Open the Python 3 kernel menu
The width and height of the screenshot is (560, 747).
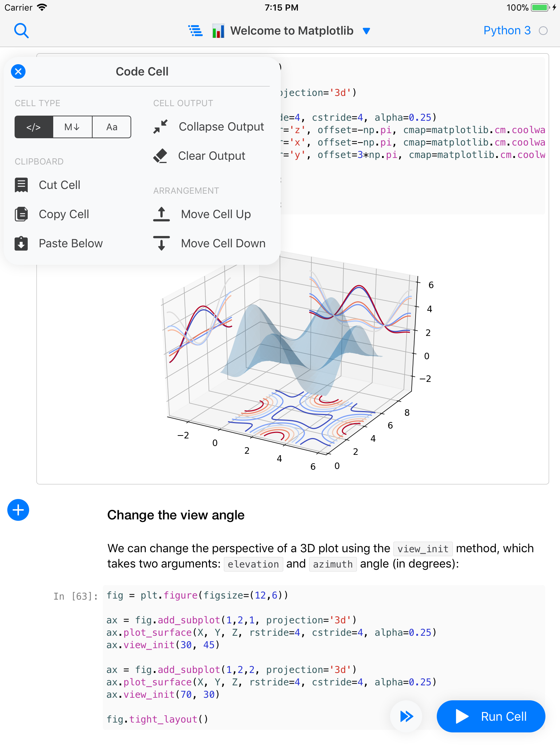(x=507, y=31)
